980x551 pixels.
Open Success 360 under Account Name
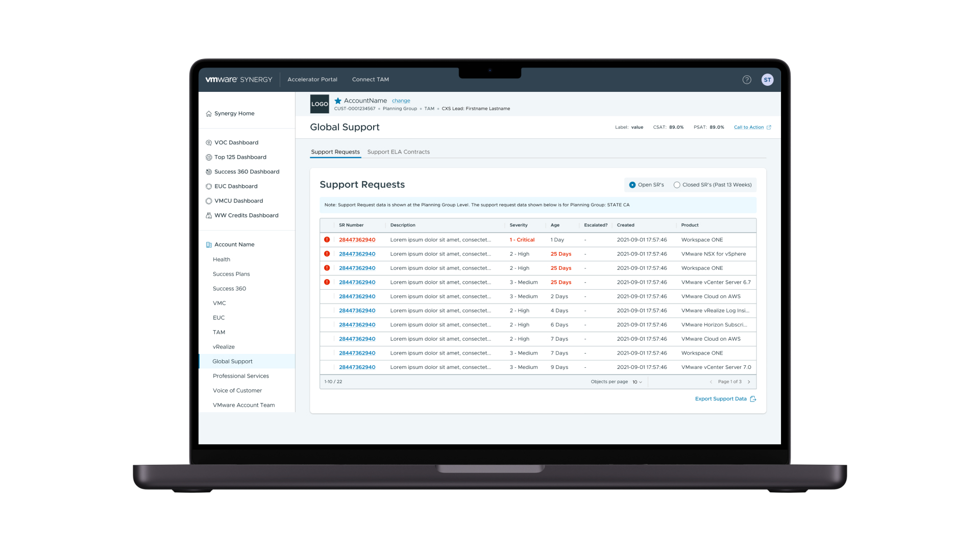[229, 289]
